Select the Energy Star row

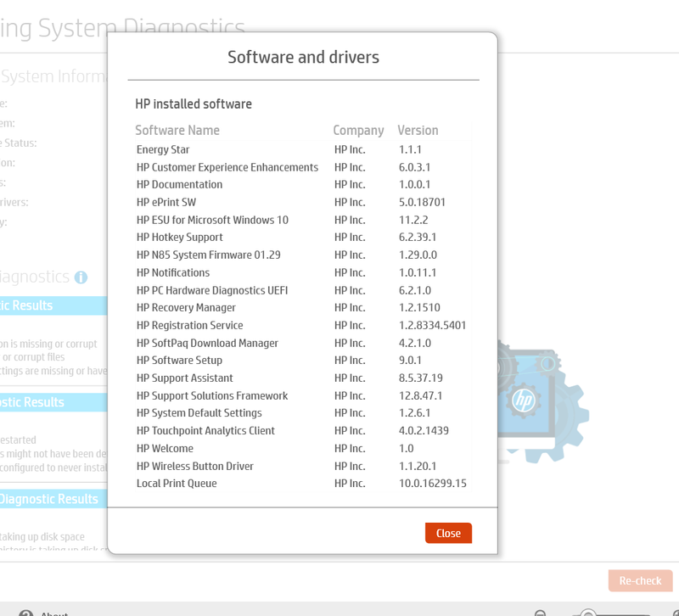(303, 149)
